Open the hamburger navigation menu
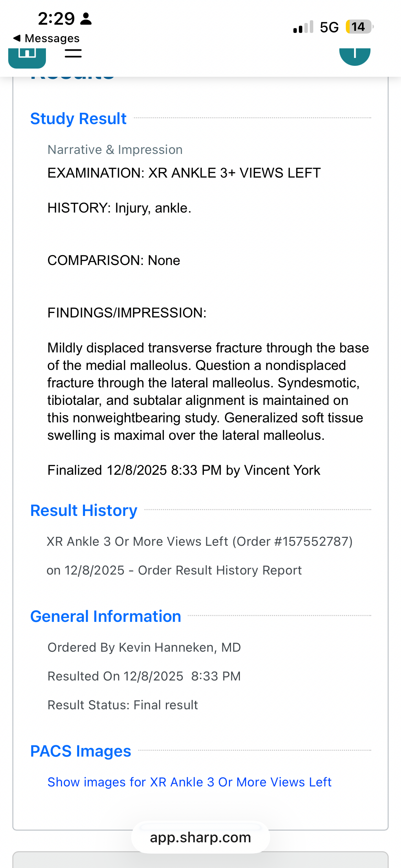401x868 pixels. pos(73,53)
